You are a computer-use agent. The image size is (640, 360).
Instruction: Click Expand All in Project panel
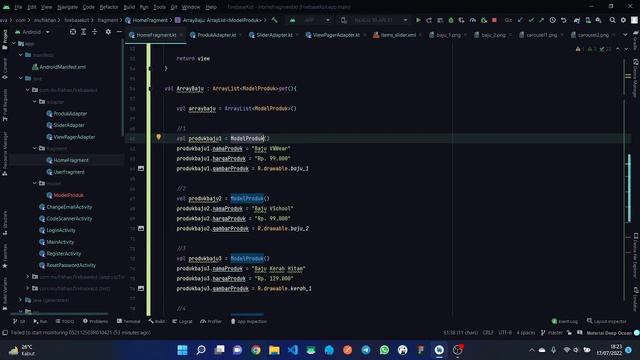[84, 32]
